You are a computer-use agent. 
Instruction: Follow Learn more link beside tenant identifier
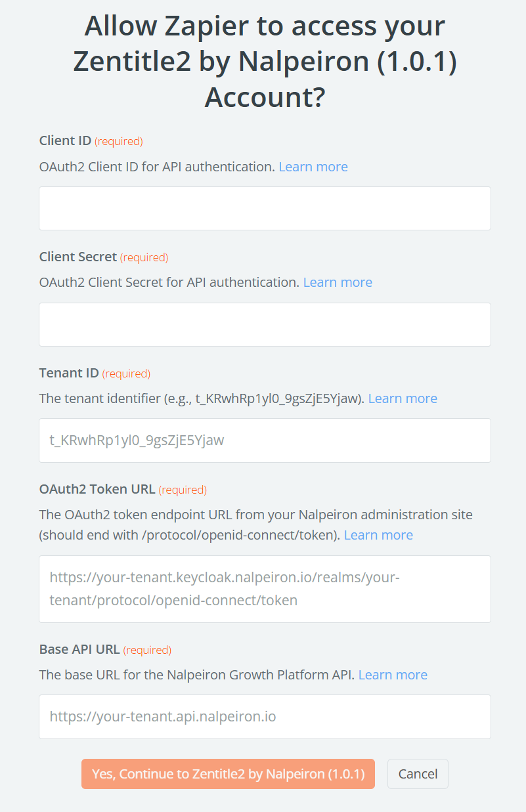[x=403, y=398]
